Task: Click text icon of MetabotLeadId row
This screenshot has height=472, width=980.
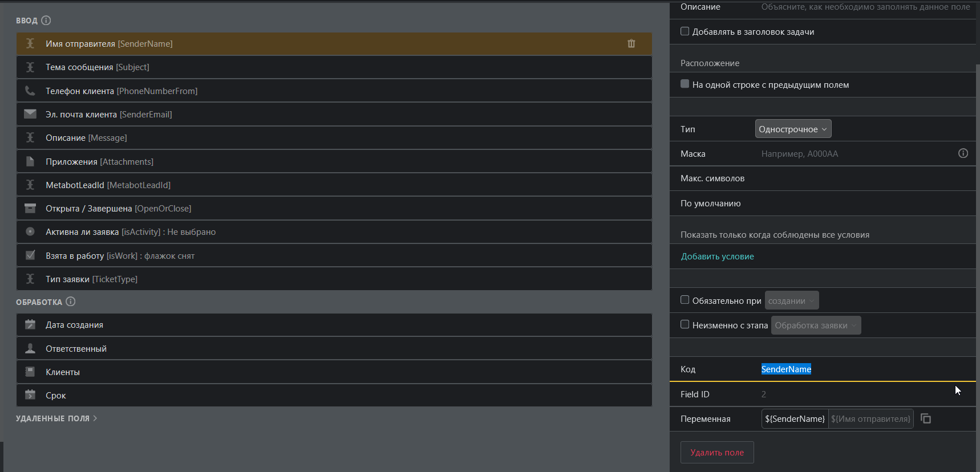Action: tap(30, 185)
